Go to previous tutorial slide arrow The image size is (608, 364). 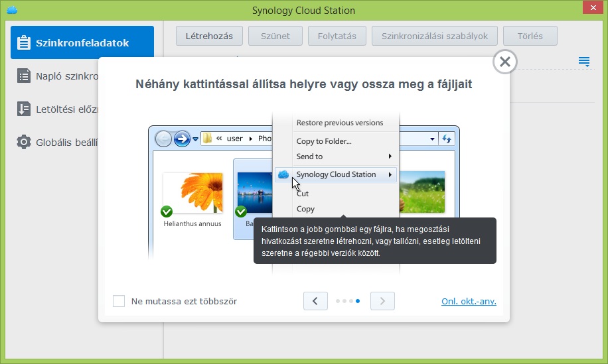315,301
